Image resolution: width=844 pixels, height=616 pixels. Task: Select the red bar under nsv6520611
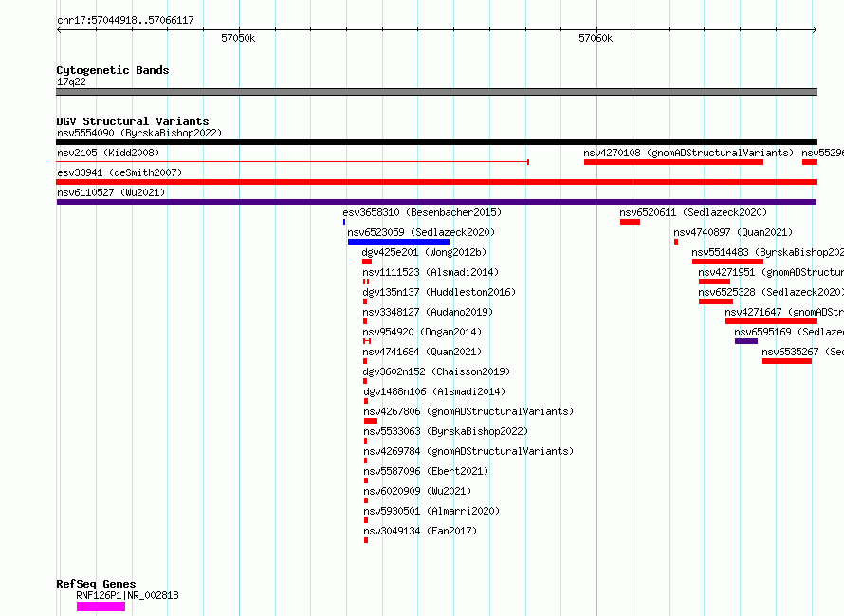(630, 222)
